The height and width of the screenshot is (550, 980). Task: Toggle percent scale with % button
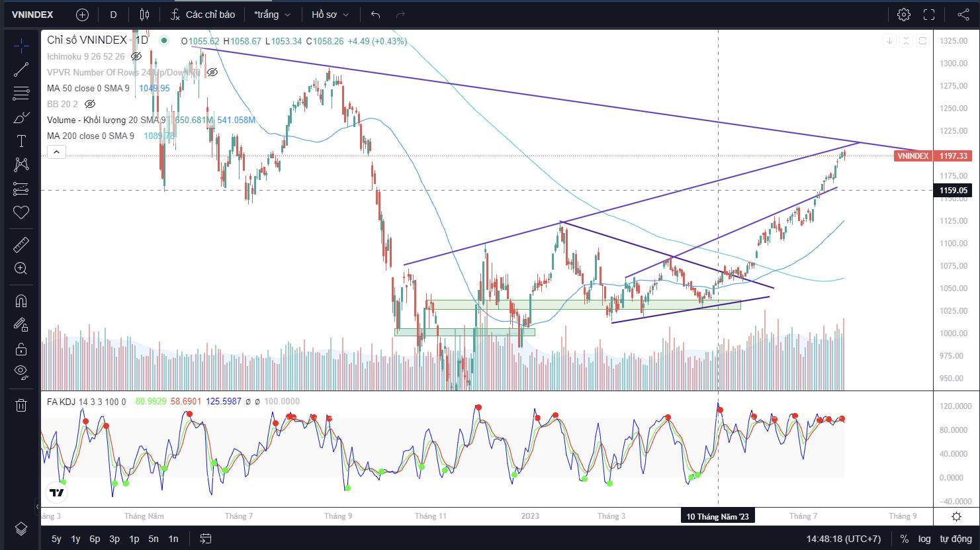point(905,539)
